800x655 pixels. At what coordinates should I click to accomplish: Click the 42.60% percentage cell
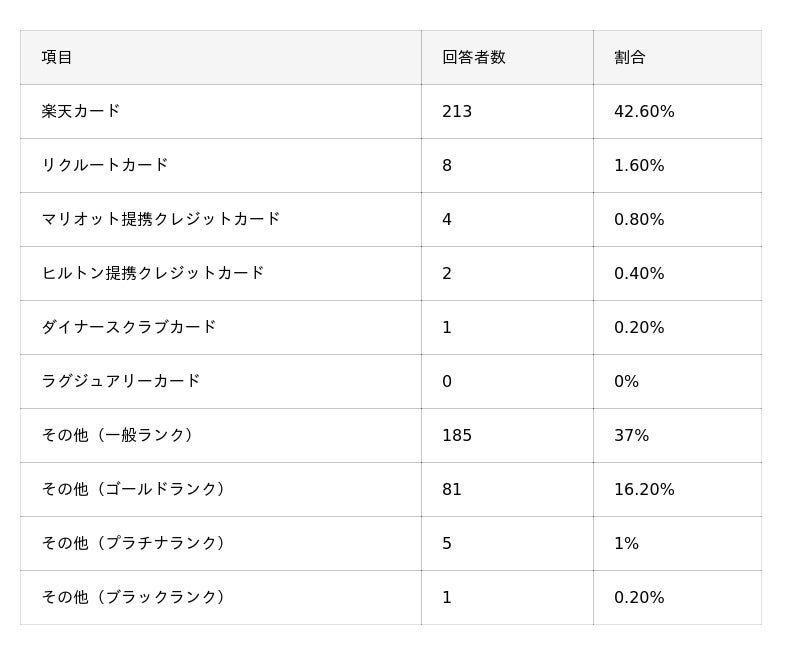(x=644, y=111)
